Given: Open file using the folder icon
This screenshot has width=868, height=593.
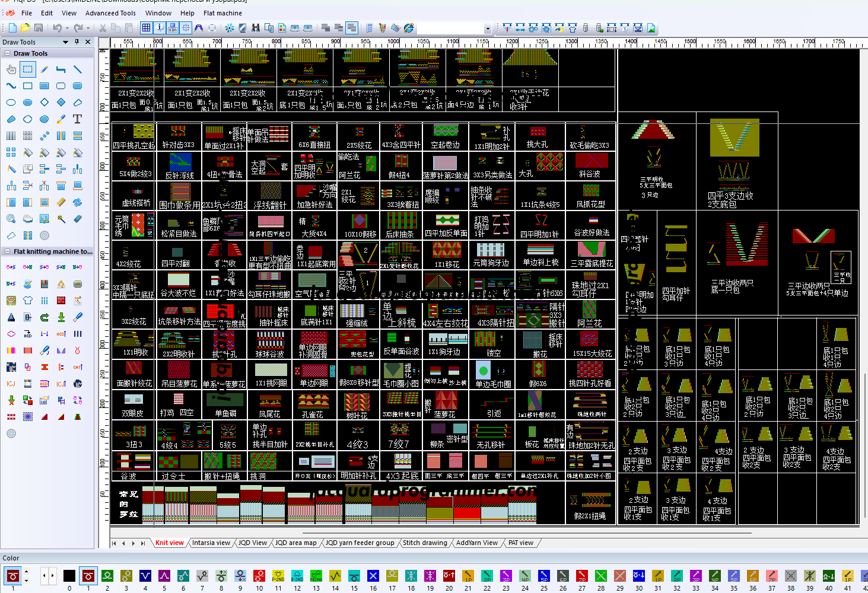Looking at the screenshot, I should click(x=26, y=28).
